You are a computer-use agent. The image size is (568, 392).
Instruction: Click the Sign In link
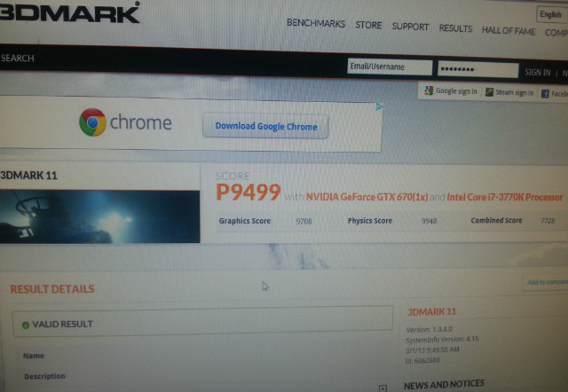(x=538, y=73)
